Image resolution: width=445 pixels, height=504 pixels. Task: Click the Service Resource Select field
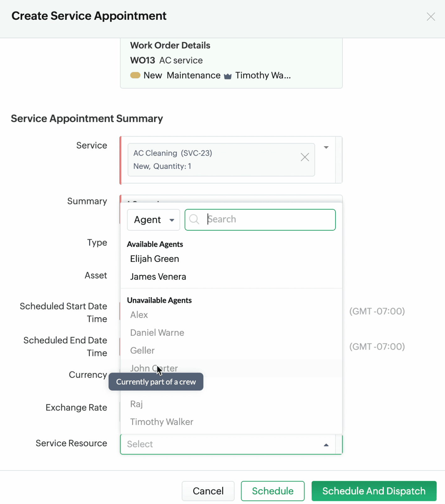point(220,444)
